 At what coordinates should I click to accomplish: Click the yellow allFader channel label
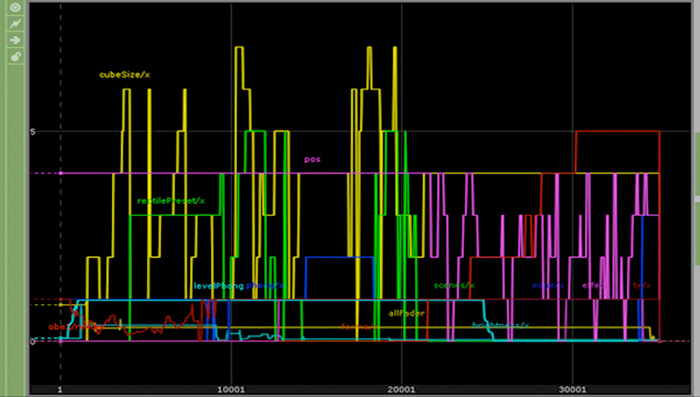(406, 313)
